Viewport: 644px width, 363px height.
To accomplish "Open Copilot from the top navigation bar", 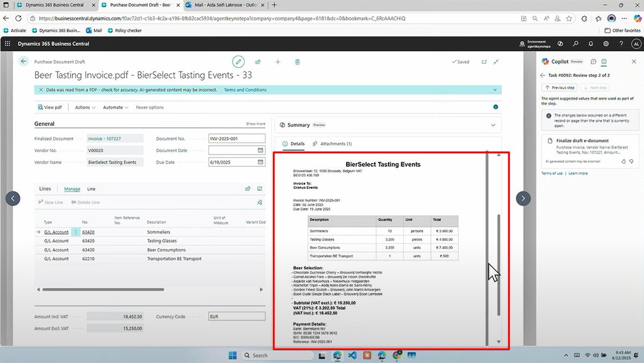I will tap(560, 43).
